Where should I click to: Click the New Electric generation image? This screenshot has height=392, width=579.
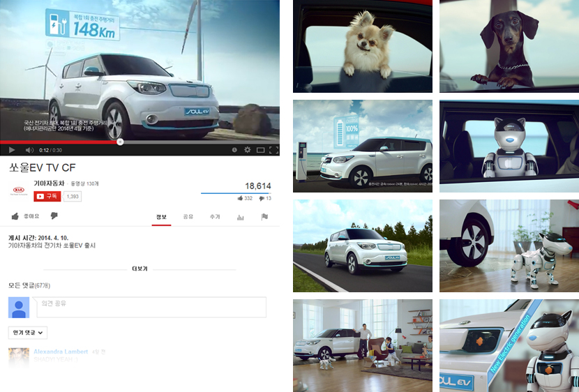(x=509, y=345)
